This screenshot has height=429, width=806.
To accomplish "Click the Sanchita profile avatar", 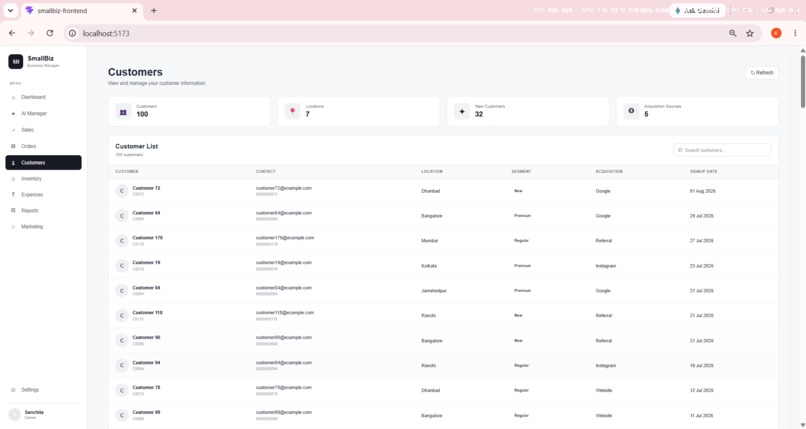I will pos(14,415).
